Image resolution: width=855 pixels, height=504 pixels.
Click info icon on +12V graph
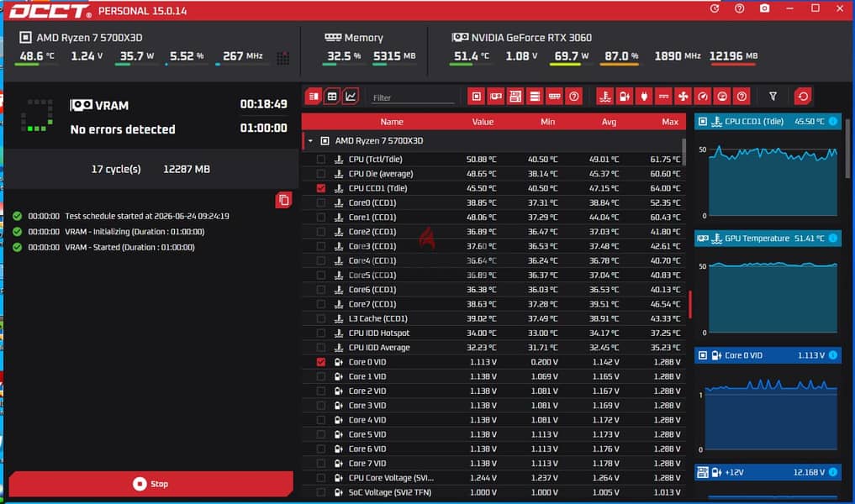tap(832, 472)
